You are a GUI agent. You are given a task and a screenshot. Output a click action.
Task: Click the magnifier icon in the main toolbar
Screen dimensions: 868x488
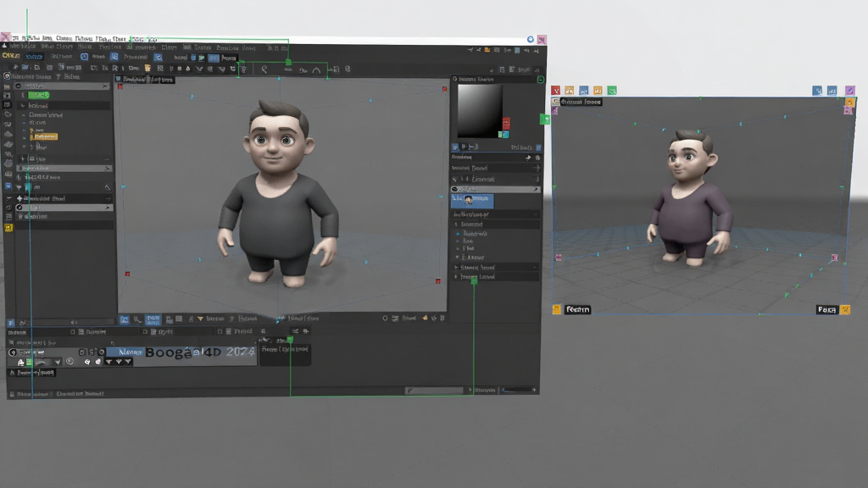click(264, 69)
